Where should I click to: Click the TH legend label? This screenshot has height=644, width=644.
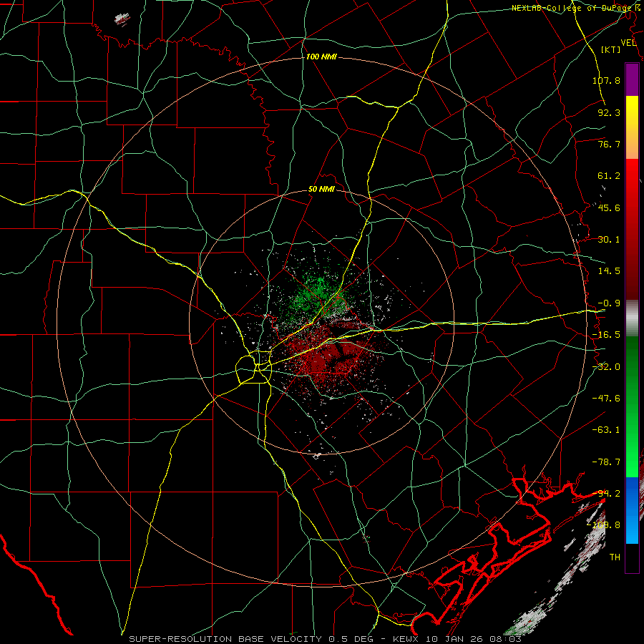615,557
